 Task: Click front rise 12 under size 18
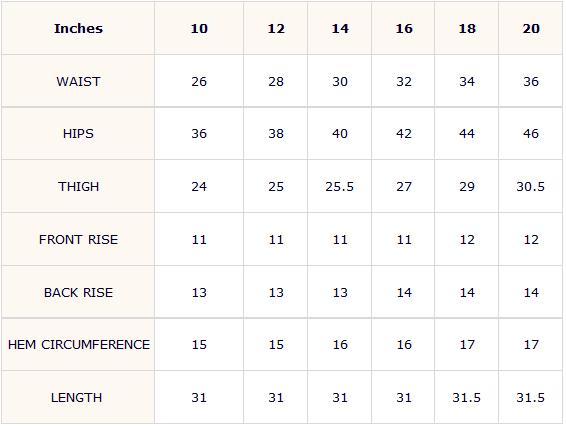(467, 239)
